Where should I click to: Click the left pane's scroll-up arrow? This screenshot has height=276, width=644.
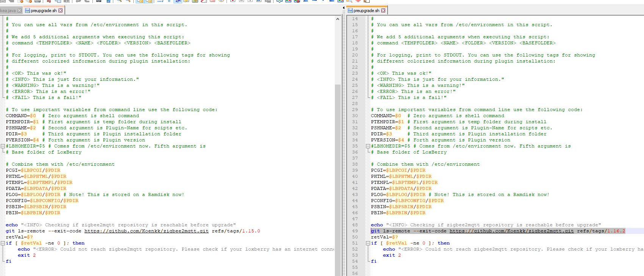(x=338, y=19)
